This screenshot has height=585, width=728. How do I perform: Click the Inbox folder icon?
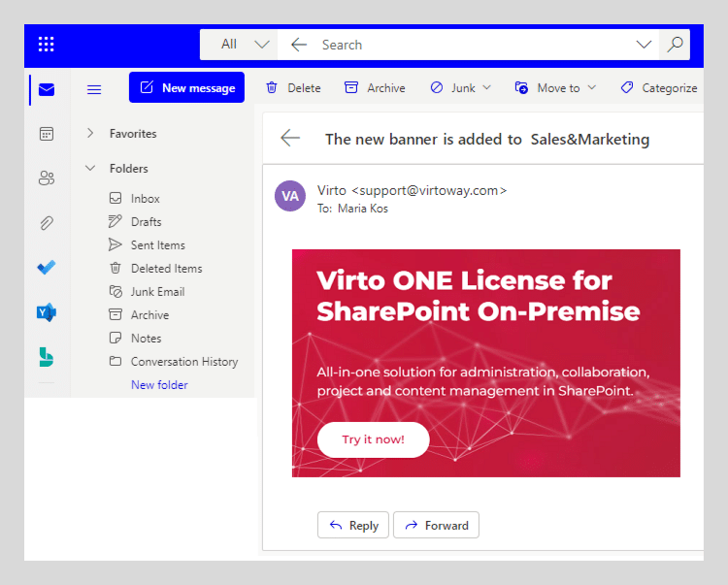tap(116, 198)
